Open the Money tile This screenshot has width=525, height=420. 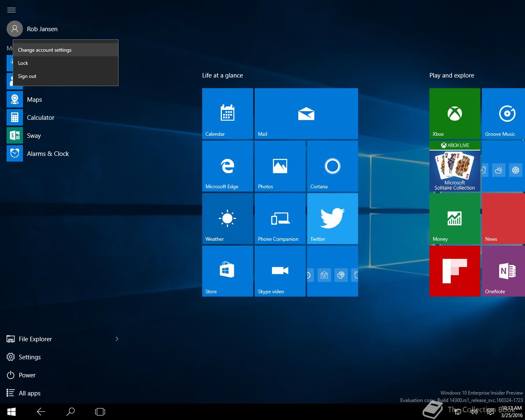pyautogui.click(x=455, y=219)
